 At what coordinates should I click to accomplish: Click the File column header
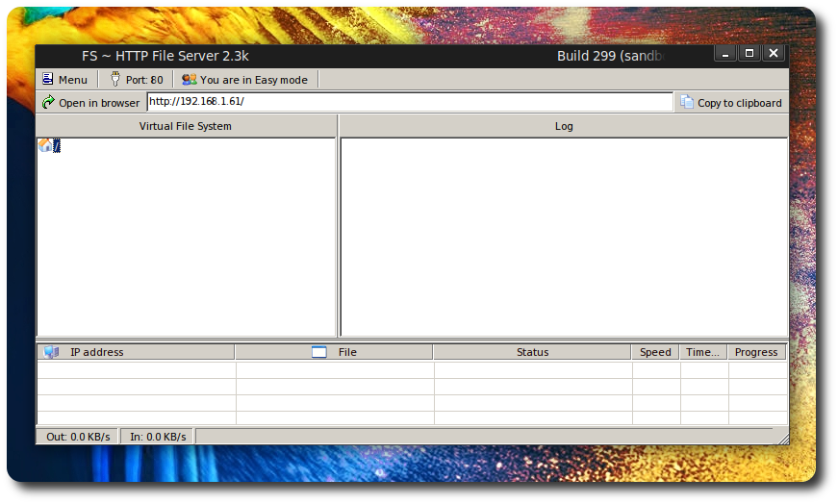pos(334,352)
